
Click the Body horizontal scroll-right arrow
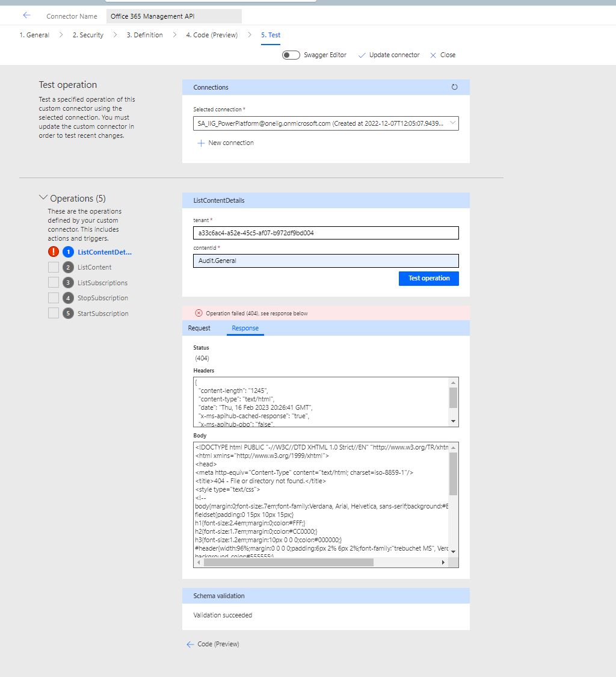[x=443, y=562]
